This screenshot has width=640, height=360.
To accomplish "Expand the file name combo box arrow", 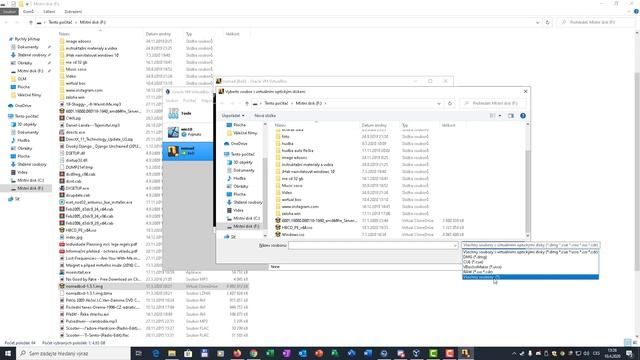I will coord(455,245).
